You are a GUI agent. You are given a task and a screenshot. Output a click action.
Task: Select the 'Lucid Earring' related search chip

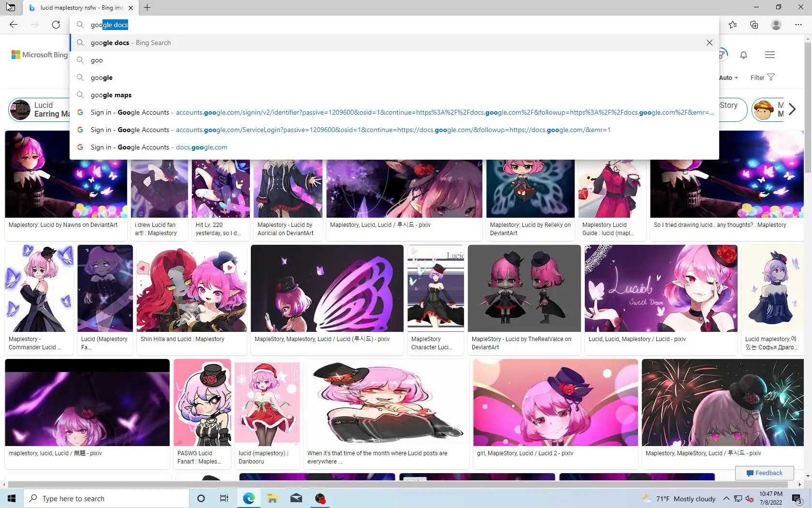point(40,109)
